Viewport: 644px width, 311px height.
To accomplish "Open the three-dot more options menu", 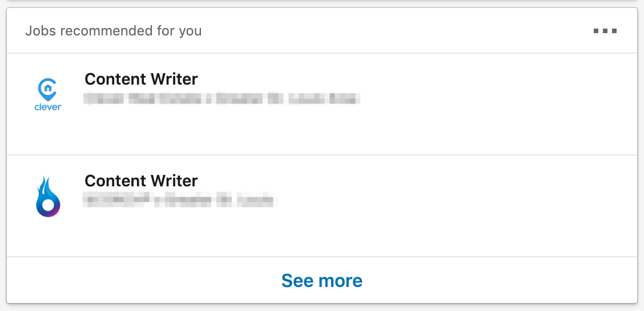I will [x=605, y=31].
